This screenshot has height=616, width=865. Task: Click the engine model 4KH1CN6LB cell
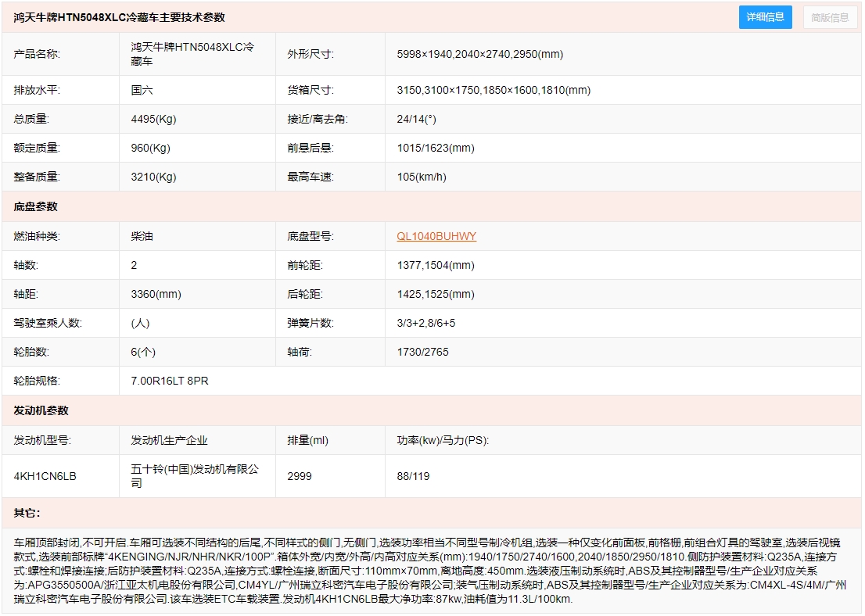pyautogui.click(x=45, y=477)
